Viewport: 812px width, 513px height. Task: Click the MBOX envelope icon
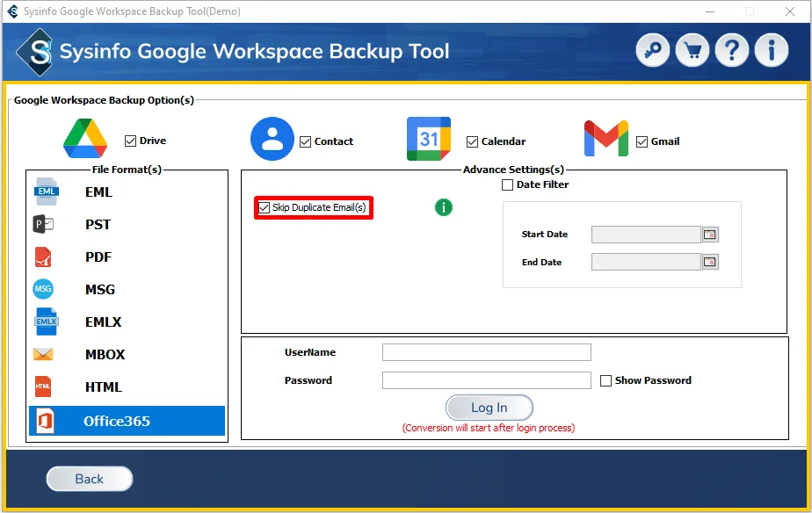pyautogui.click(x=43, y=354)
